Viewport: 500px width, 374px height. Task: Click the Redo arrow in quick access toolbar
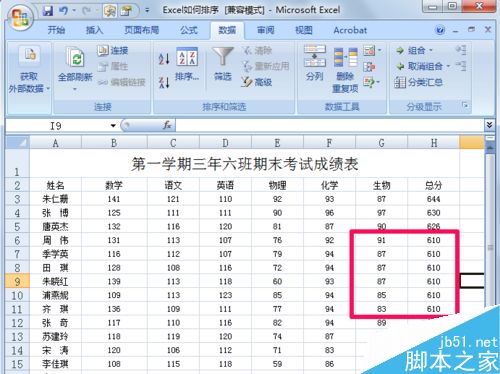point(86,11)
